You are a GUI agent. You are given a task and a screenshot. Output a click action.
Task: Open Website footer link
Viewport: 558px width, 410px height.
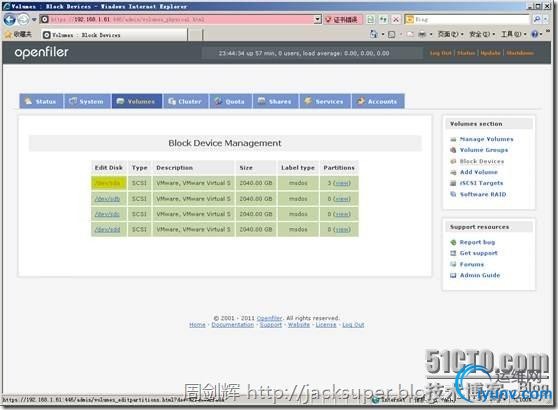(x=299, y=325)
